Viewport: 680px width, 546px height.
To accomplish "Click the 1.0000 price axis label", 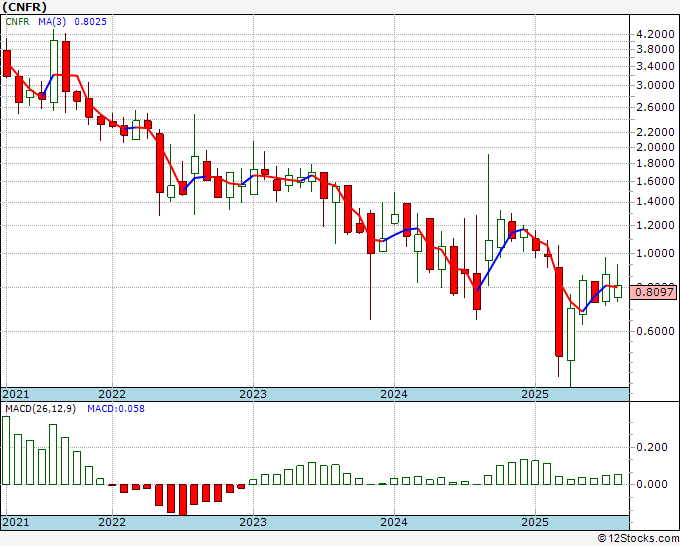I will 655,253.
